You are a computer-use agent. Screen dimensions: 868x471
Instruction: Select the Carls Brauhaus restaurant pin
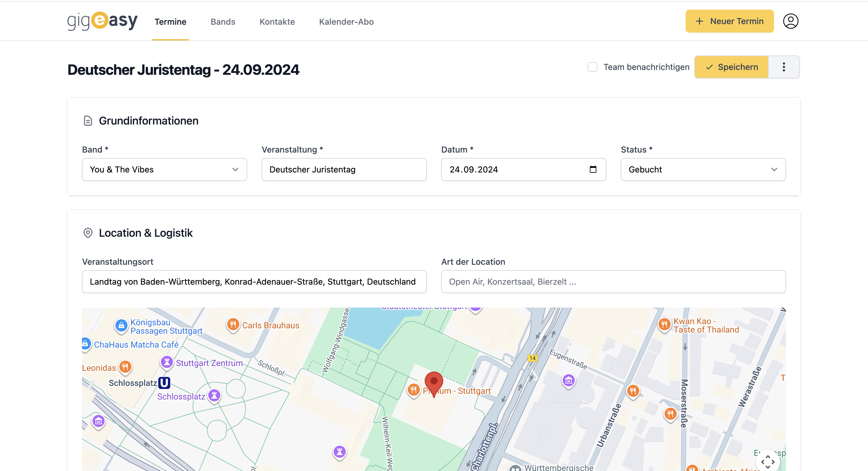click(234, 324)
